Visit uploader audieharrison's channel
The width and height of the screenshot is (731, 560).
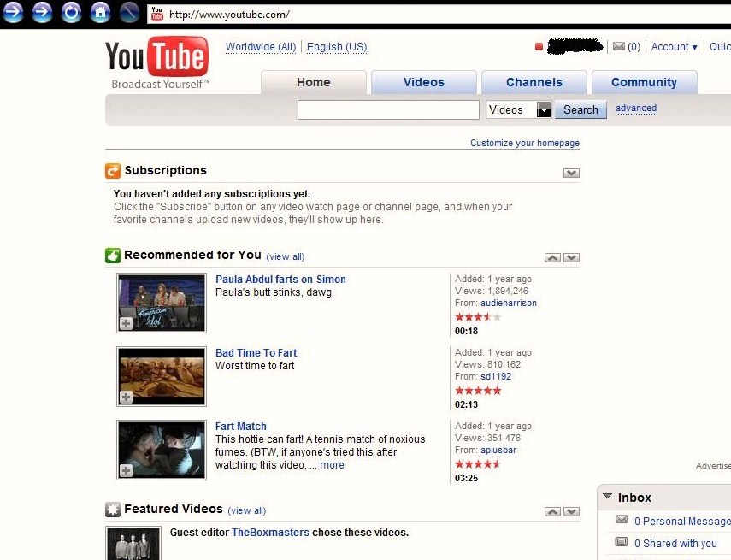coord(509,303)
